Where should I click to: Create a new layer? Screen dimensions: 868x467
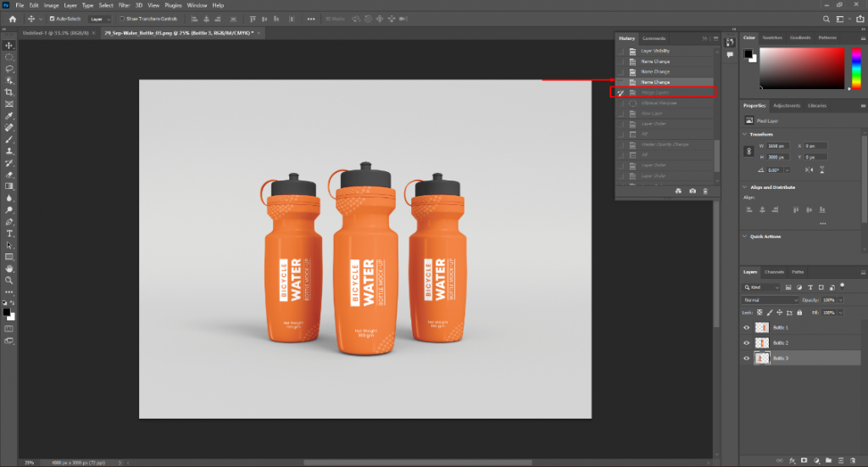coord(841,460)
